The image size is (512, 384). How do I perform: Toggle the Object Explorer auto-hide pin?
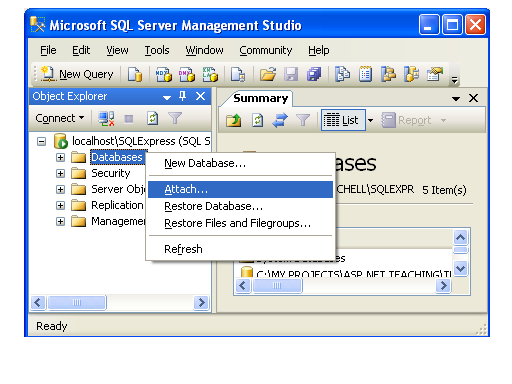(182, 96)
